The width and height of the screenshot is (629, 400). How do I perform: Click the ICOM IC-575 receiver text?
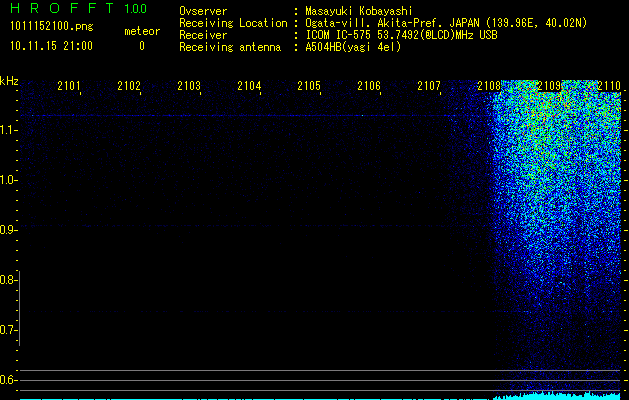(x=401, y=35)
